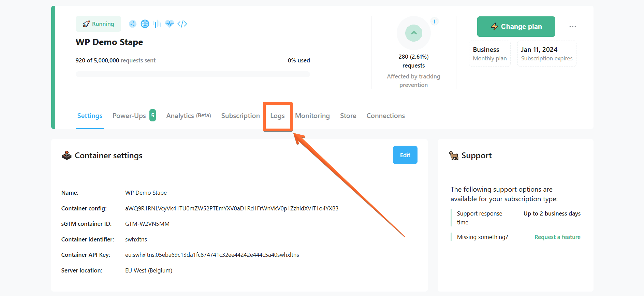Click the info icon near tracking prevention
The height and width of the screenshot is (296, 644).
click(434, 21)
